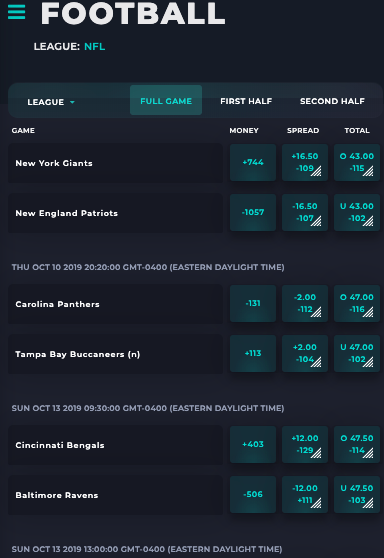Open the hamburger menu icon
384x558 pixels.
(x=16, y=12)
